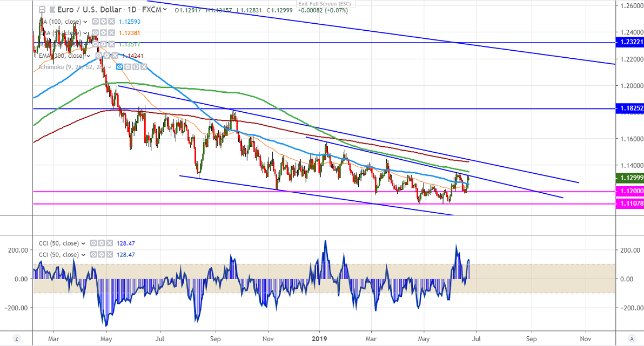
Task: Expand the Ichimoku (9, 26, 52, 26) dropdown arrow
Action: (x=110, y=67)
